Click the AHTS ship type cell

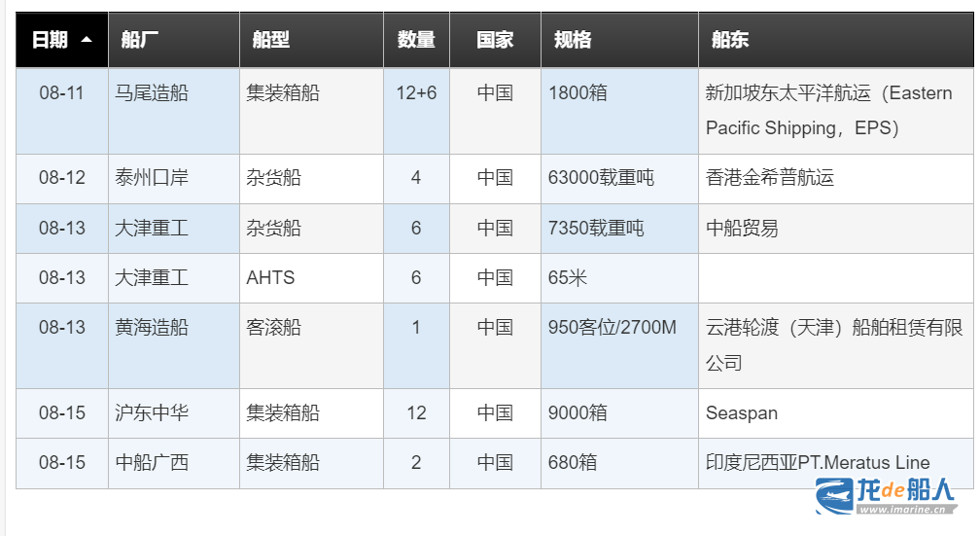311,278
